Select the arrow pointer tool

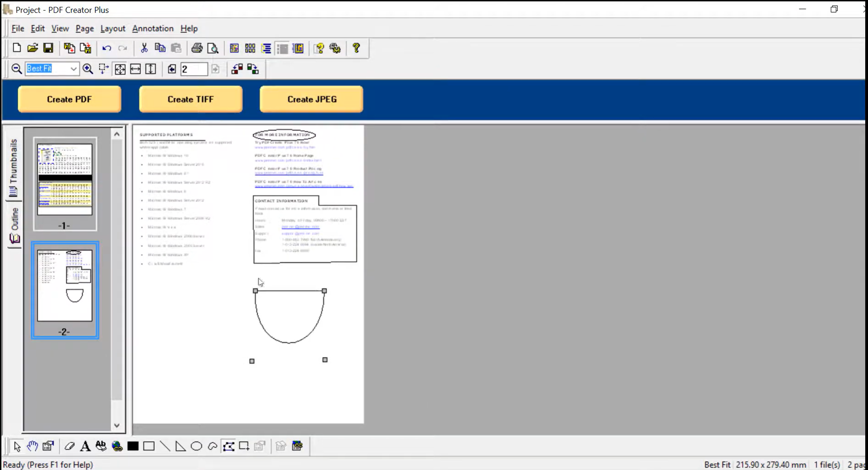(17, 446)
